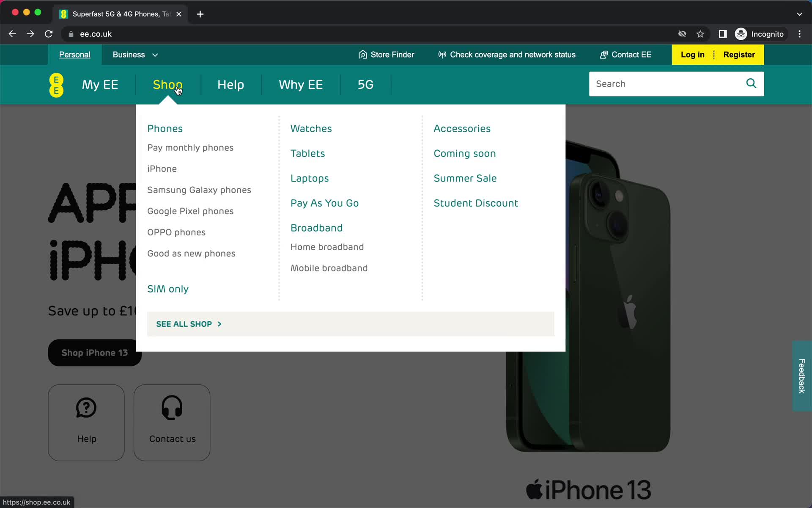Open the Feedback side tab
This screenshot has width=812, height=508.
[x=802, y=376]
